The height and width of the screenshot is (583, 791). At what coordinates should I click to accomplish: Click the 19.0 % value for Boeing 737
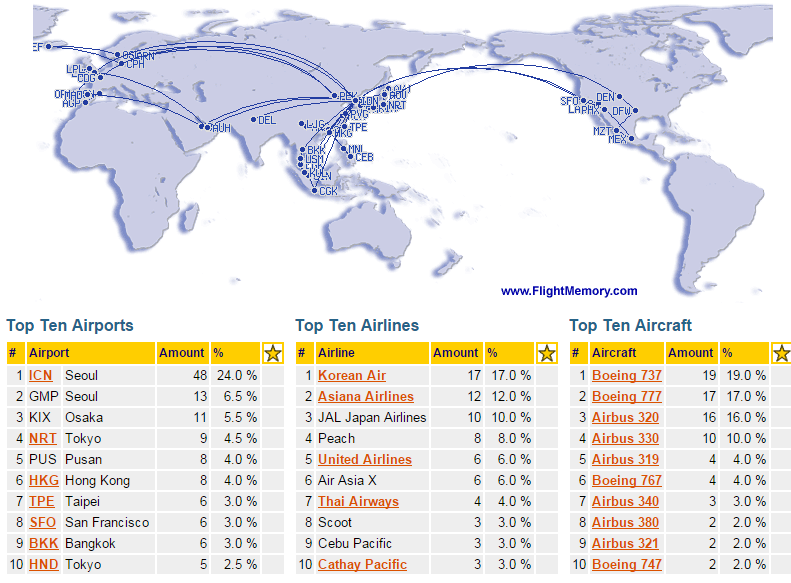[746, 375]
